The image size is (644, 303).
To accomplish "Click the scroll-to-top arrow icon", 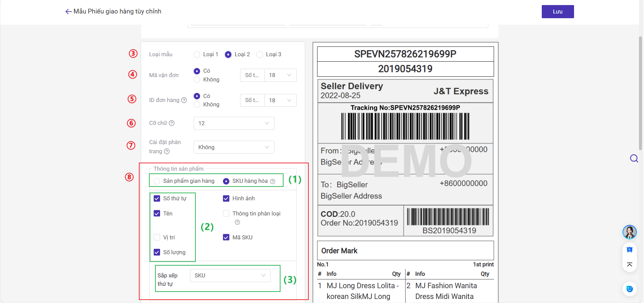I will click(630, 265).
